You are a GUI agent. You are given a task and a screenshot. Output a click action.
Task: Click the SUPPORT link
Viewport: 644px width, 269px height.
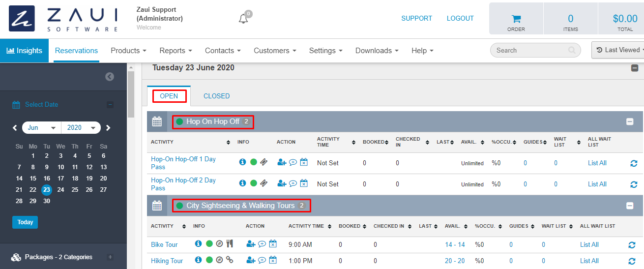point(417,18)
